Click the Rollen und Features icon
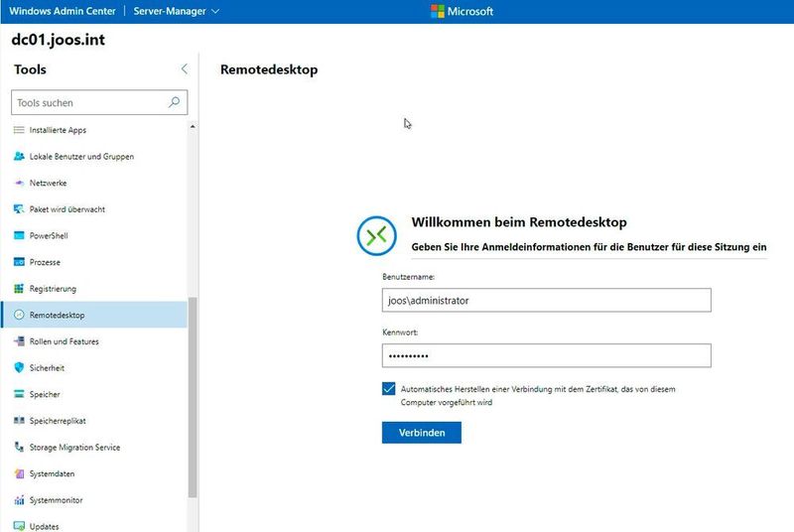 (19, 341)
